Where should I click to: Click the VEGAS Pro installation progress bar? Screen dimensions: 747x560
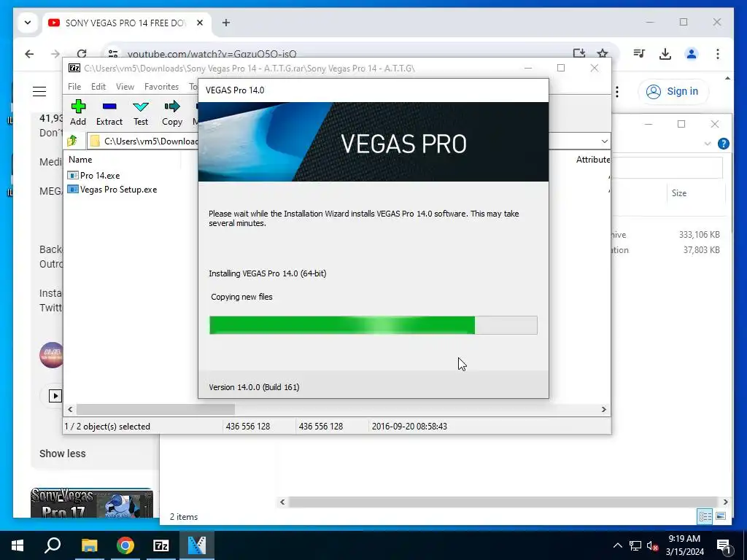tap(373, 325)
